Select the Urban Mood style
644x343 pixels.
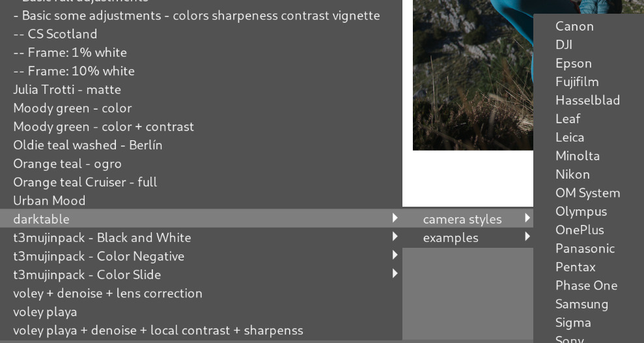tap(49, 201)
